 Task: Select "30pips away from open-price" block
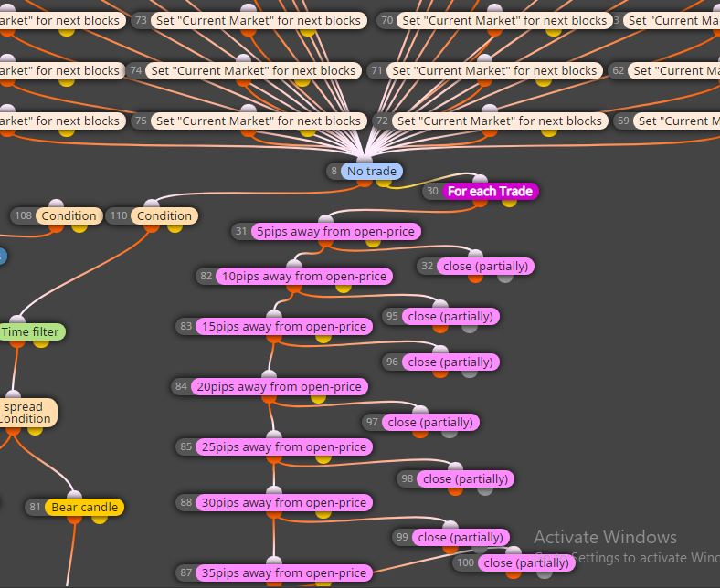point(284,502)
